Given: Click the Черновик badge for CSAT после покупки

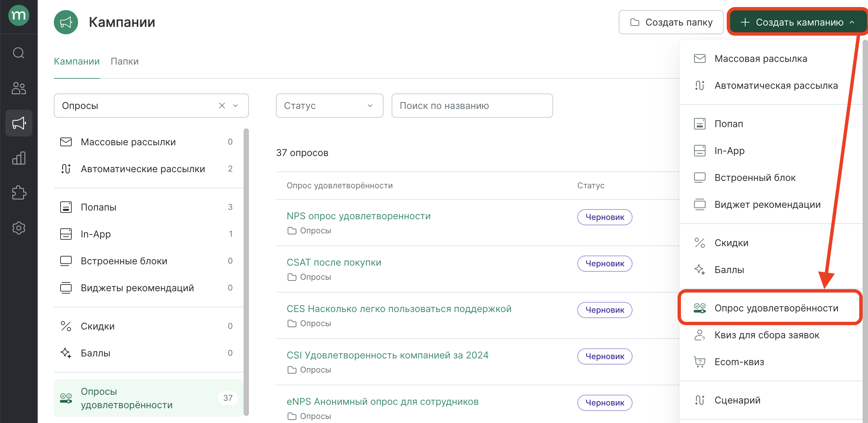Looking at the screenshot, I should click(605, 264).
